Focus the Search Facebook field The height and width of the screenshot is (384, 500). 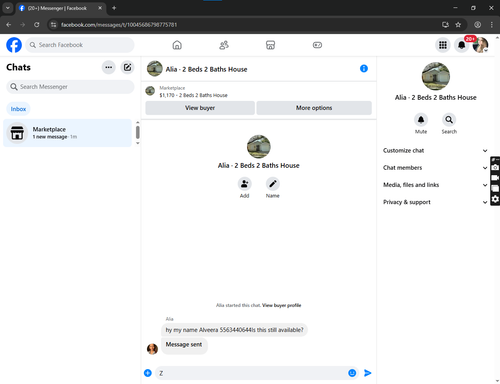[x=80, y=45]
